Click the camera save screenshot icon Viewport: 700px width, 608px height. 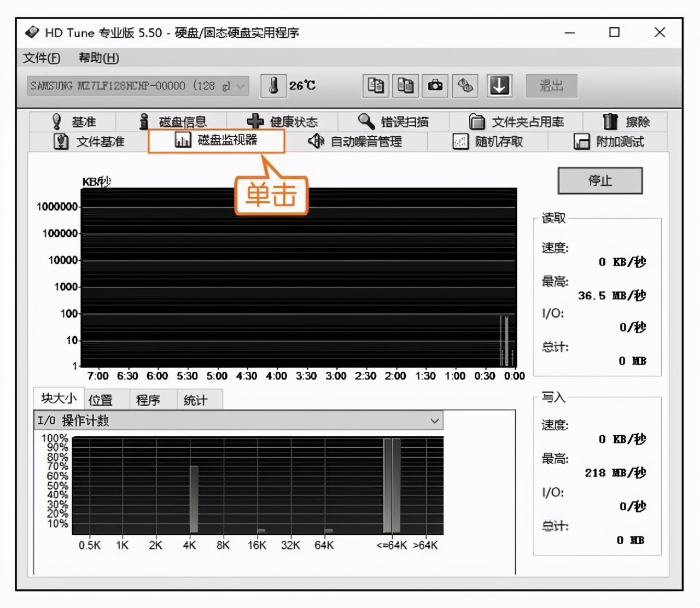coord(435,86)
